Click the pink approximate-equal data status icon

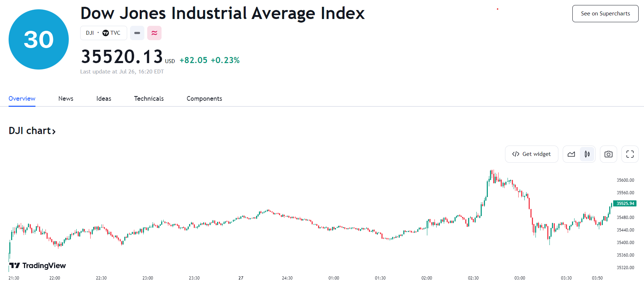coord(154,33)
